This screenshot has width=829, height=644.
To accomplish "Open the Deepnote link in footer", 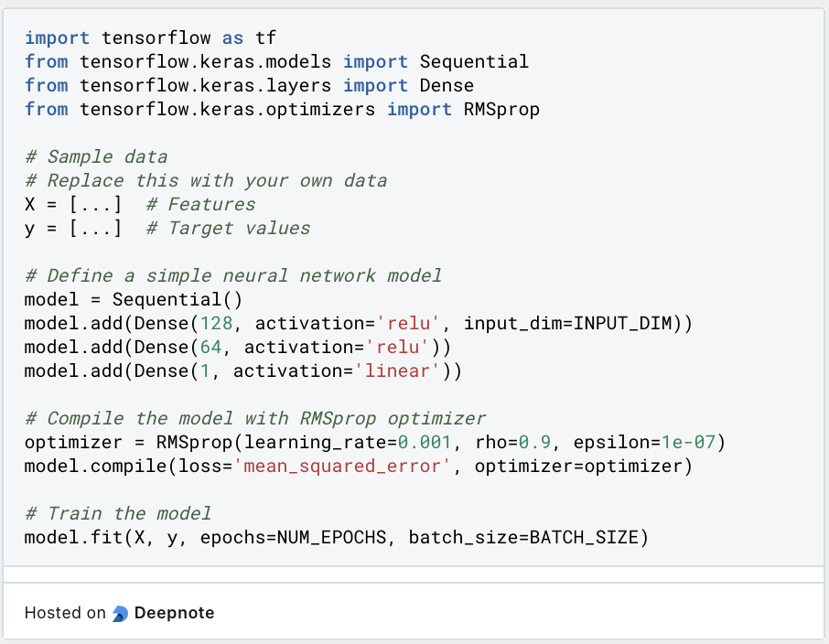I will [174, 613].
